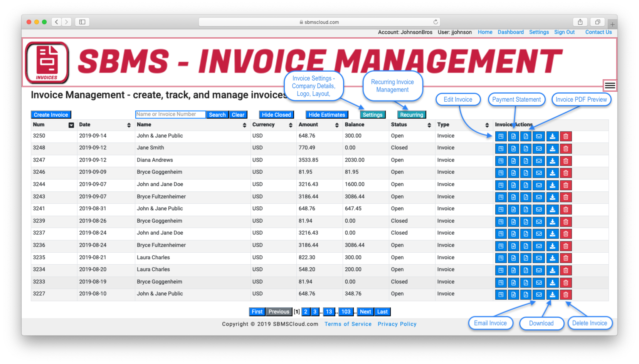
Task: Preview PDF of invoice 3250
Action: coord(526,136)
